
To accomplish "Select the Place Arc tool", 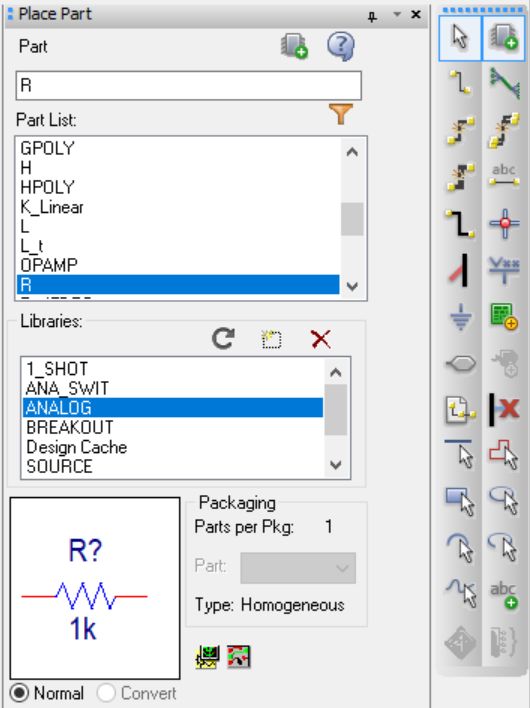I will coord(460,547).
